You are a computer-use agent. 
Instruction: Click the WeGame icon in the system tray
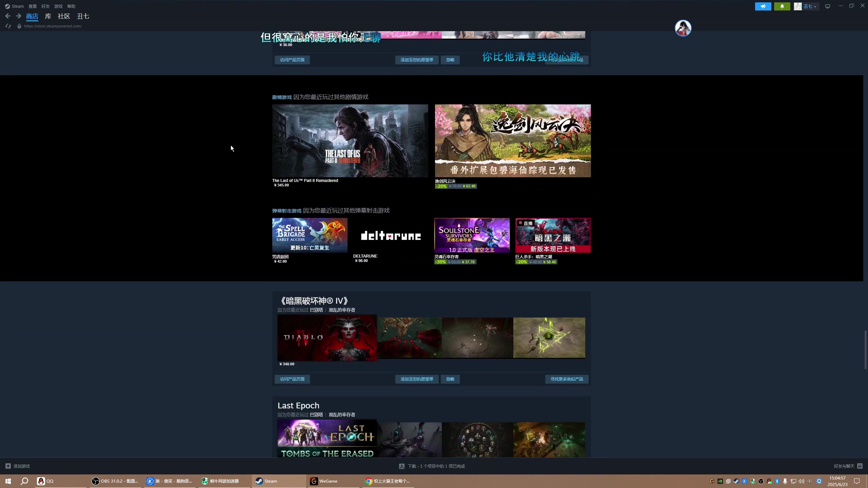pos(712,481)
